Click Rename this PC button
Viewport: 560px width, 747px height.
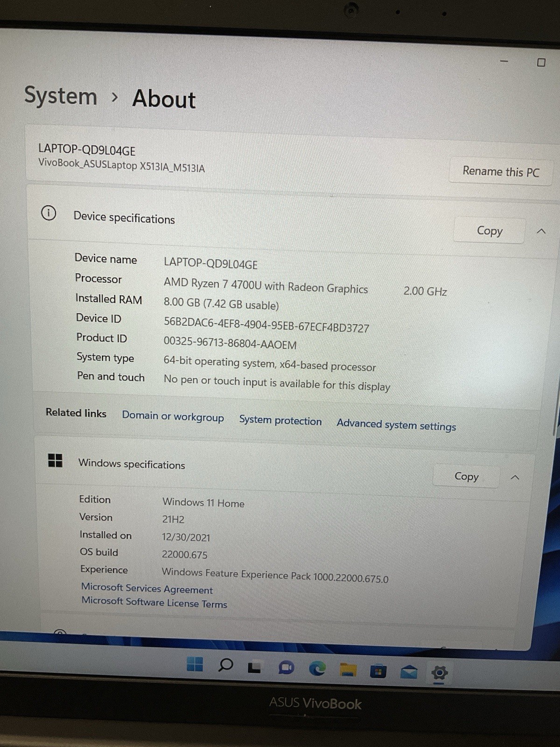click(501, 171)
